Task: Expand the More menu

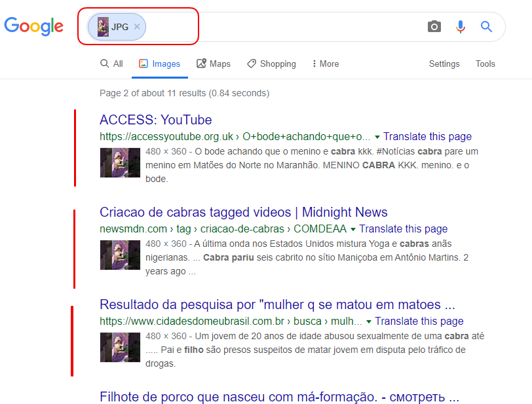Action: (x=326, y=64)
